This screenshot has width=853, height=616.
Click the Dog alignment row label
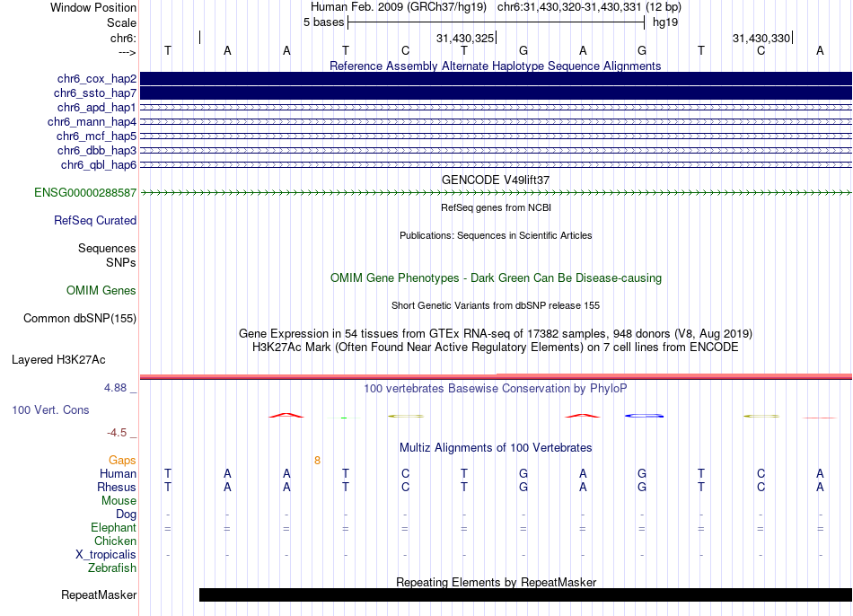click(x=126, y=515)
